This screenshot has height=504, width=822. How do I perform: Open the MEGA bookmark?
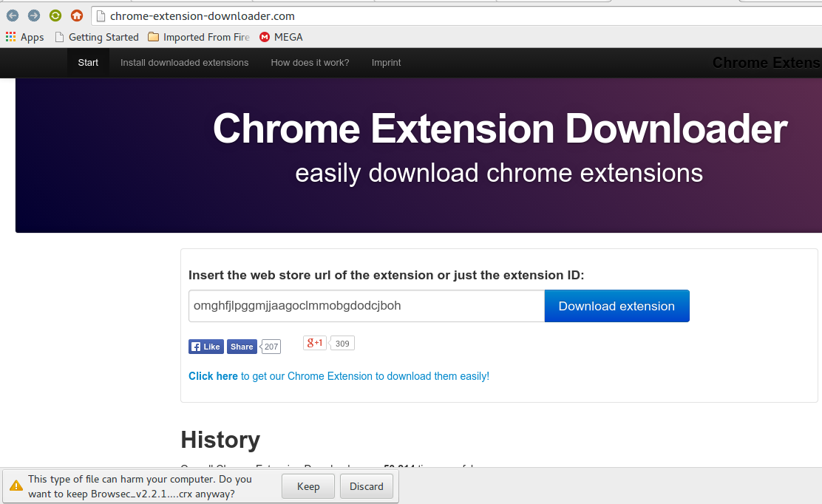[281, 37]
